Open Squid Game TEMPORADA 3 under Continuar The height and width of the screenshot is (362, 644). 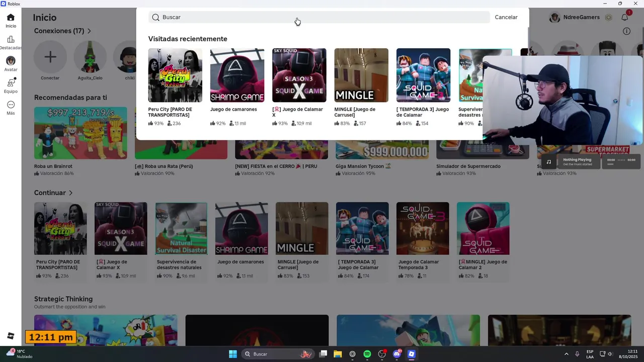pos(362,228)
